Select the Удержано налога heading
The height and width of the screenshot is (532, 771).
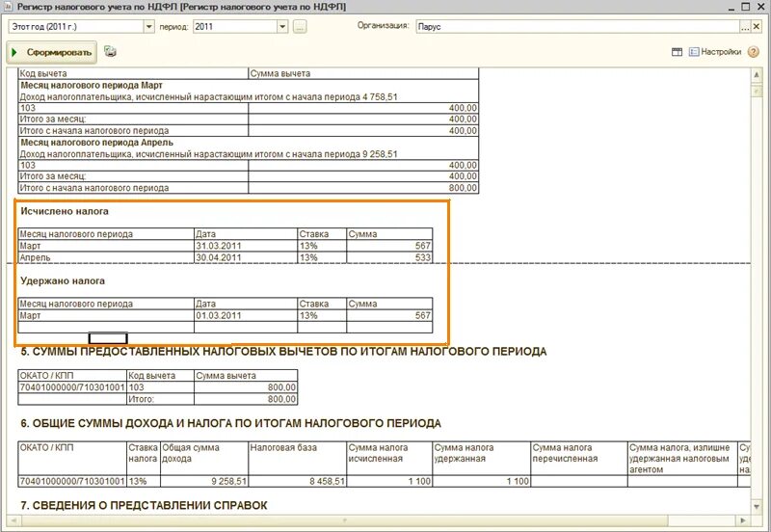point(63,280)
